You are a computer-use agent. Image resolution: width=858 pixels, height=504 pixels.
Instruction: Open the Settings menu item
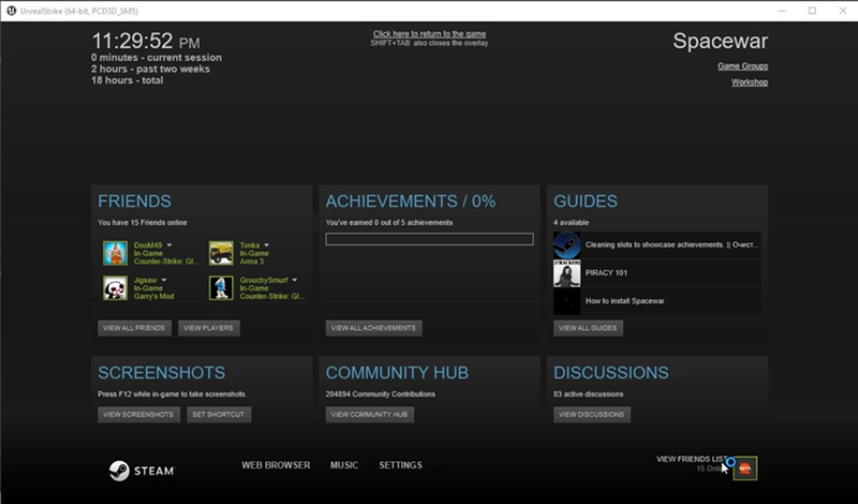coord(401,465)
